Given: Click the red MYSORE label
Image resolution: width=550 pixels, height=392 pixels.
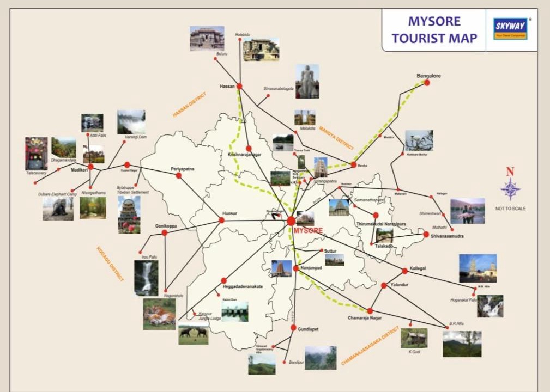Looking at the screenshot, I should point(308,231).
